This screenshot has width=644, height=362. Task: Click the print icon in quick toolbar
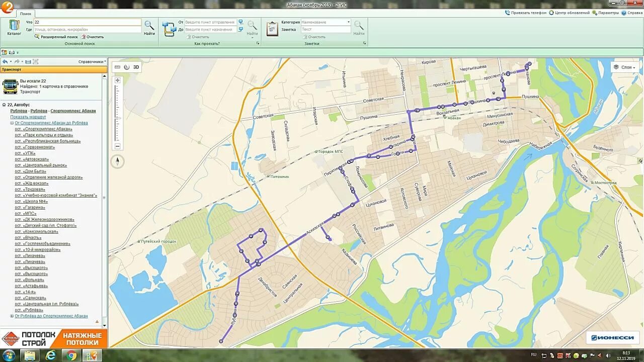coord(12,52)
